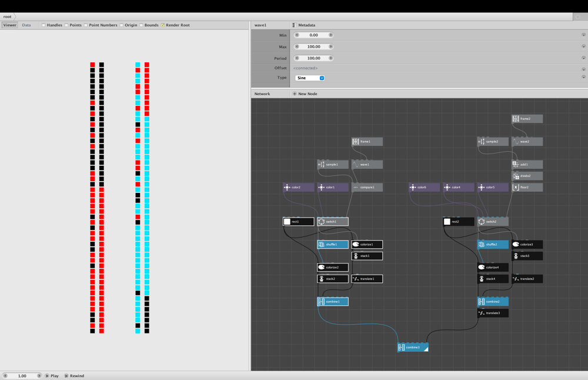
Task: Select the frame1 node
Action: pyautogui.click(x=367, y=141)
